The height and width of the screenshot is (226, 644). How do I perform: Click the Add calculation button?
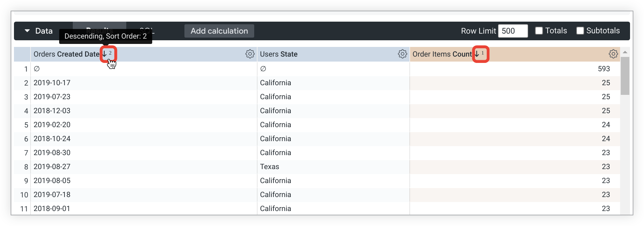pos(219,31)
